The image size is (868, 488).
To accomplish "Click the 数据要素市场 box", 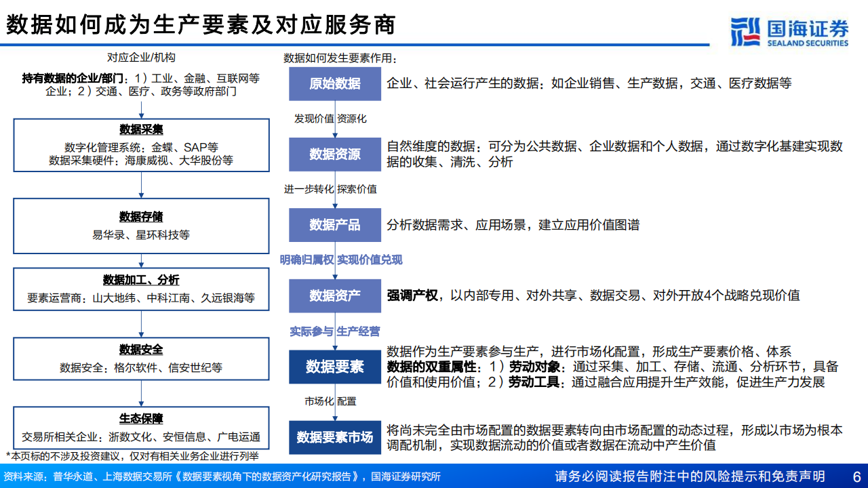I will [x=335, y=437].
